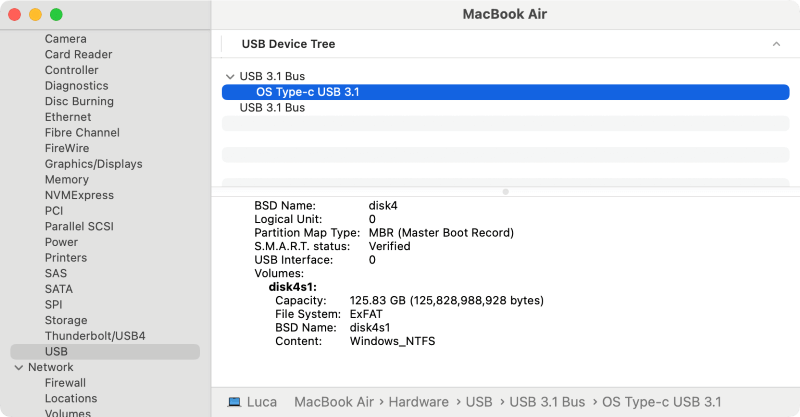Screen dimensions: 800x417
Task: Click the USB Device Tree column header
Action: pyautogui.click(x=289, y=45)
